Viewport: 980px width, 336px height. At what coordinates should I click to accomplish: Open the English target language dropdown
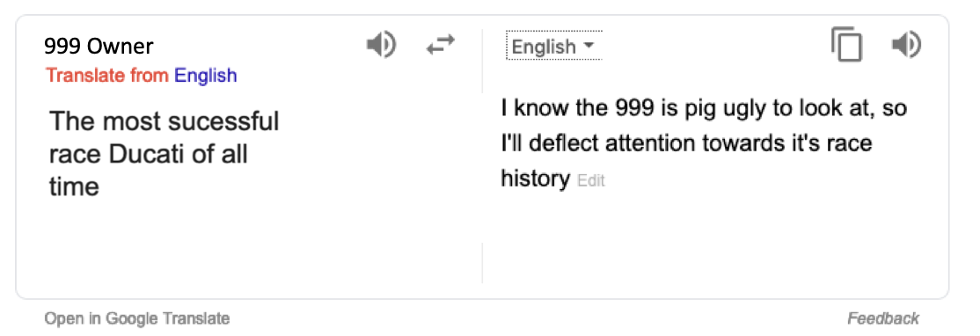(x=553, y=46)
